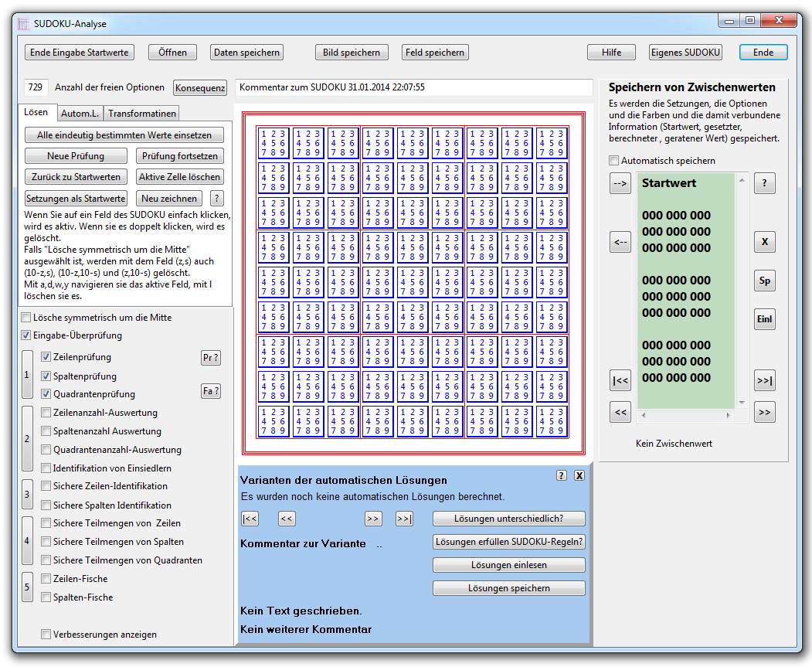The width and height of the screenshot is (812, 667).
Task: Select the top-left cell of Sudoku grid
Action: (x=273, y=143)
